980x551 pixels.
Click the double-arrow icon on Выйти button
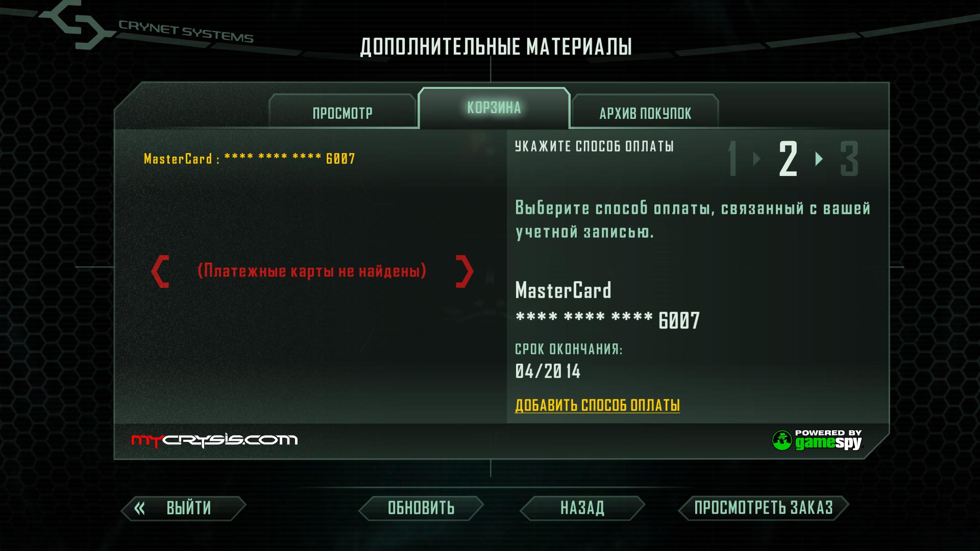139,508
